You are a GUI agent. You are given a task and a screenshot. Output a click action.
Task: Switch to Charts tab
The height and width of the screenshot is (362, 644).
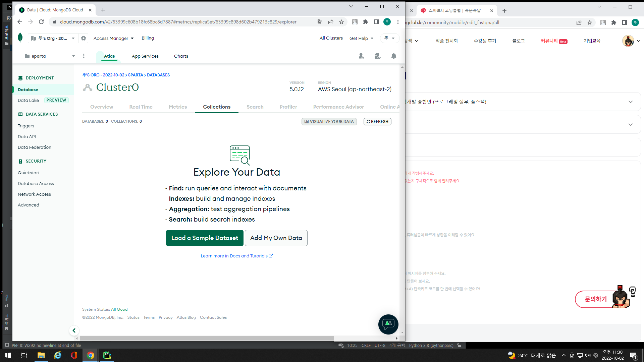point(181,56)
